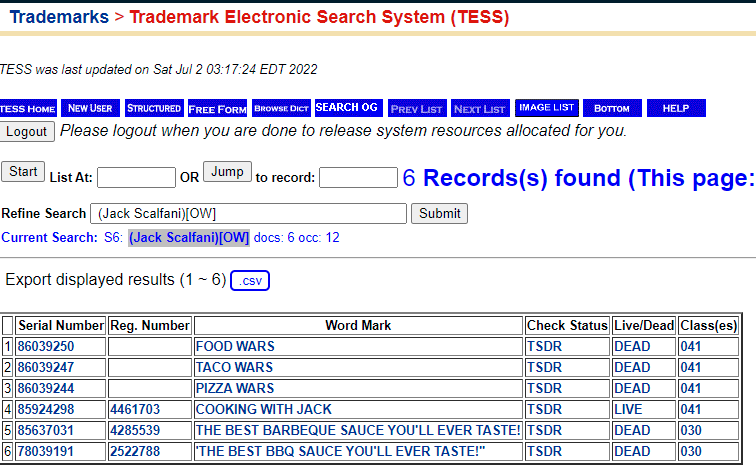Screen dimensions: 756x471
Task: Open the TACO WARS word mark
Action: click(234, 367)
